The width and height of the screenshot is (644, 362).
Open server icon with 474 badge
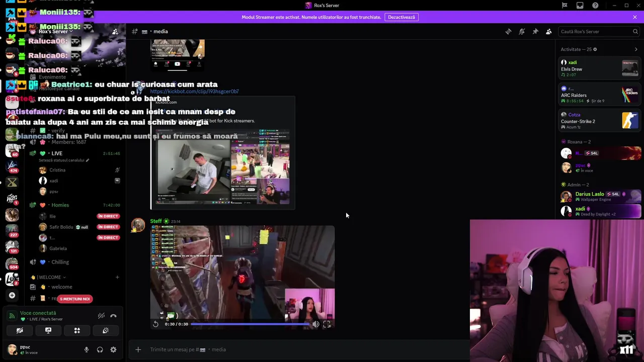coord(12,166)
